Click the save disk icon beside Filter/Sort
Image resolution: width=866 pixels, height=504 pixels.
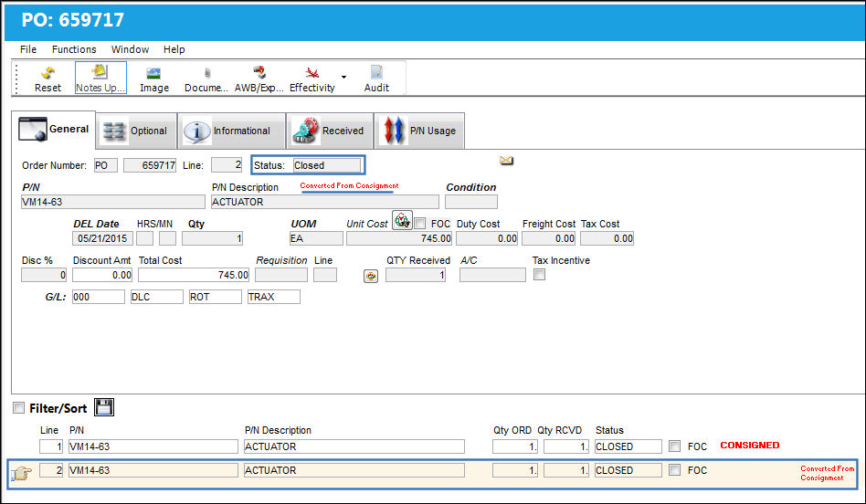[104, 407]
